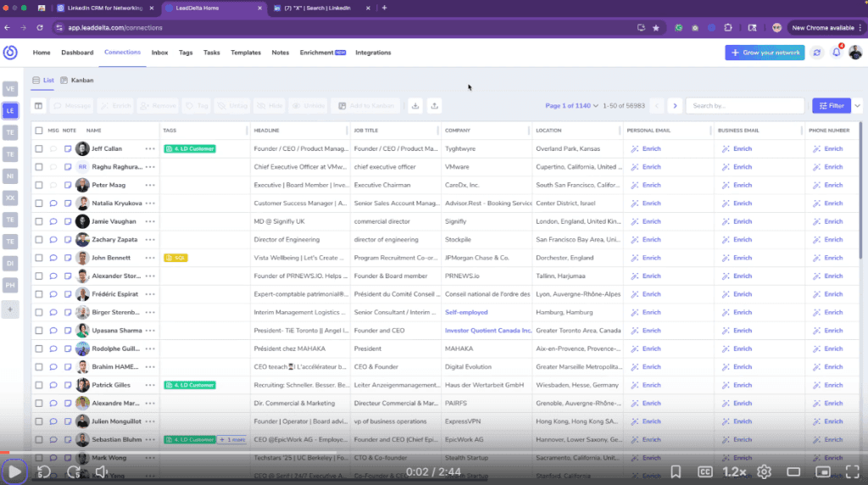Open note icon for Zachary Zapata

click(68, 240)
